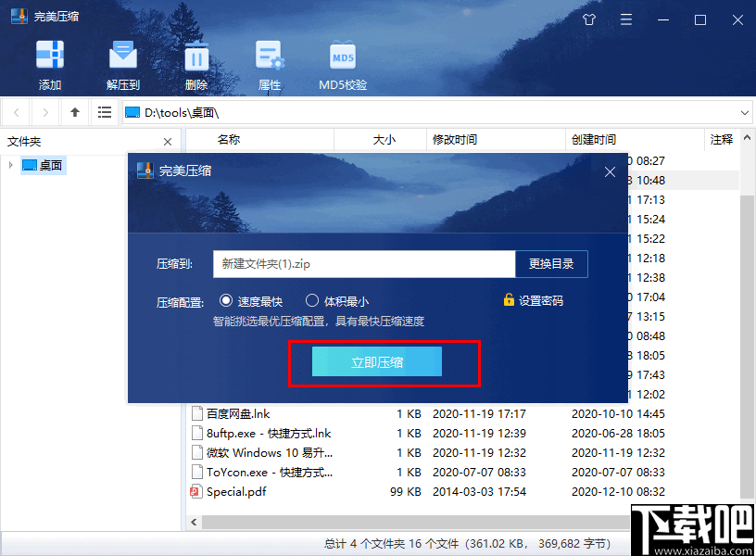Click the 压缩到 filename input field
This screenshot has height=556, width=756.
pyautogui.click(x=364, y=264)
